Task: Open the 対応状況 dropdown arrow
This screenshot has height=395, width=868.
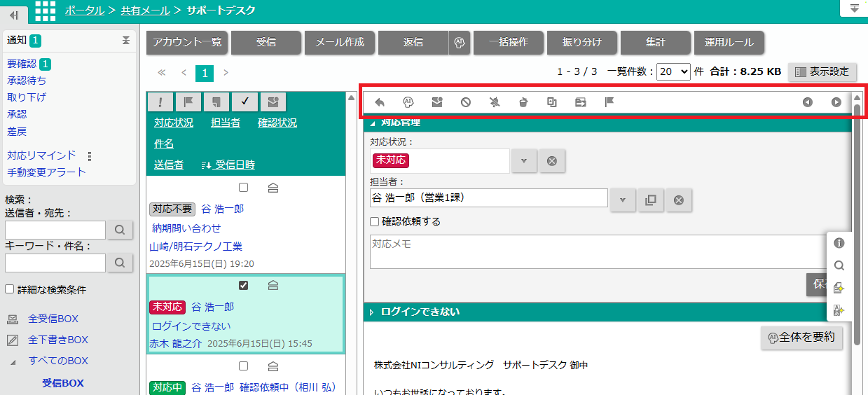Action: [524, 161]
